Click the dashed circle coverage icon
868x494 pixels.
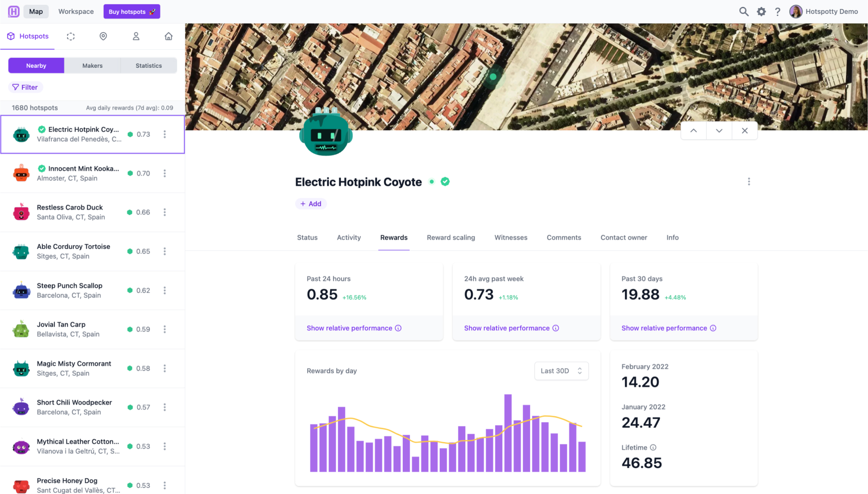pos(71,36)
